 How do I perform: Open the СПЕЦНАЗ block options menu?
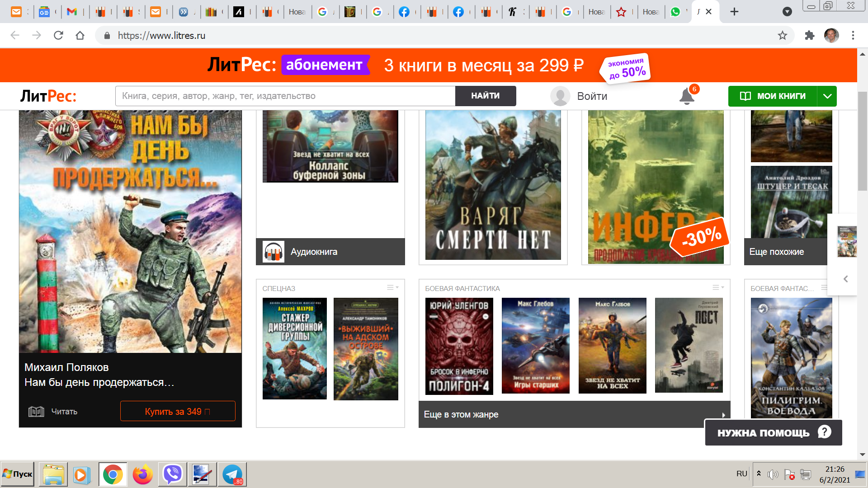392,287
